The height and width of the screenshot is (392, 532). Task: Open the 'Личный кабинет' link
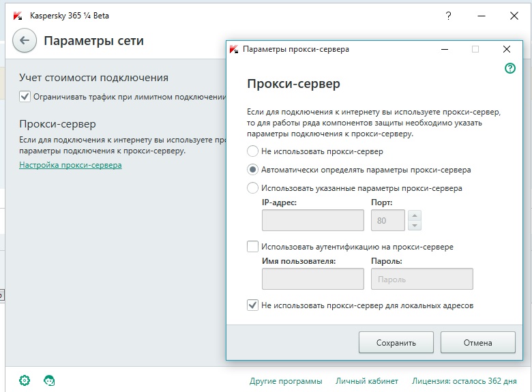367,381
